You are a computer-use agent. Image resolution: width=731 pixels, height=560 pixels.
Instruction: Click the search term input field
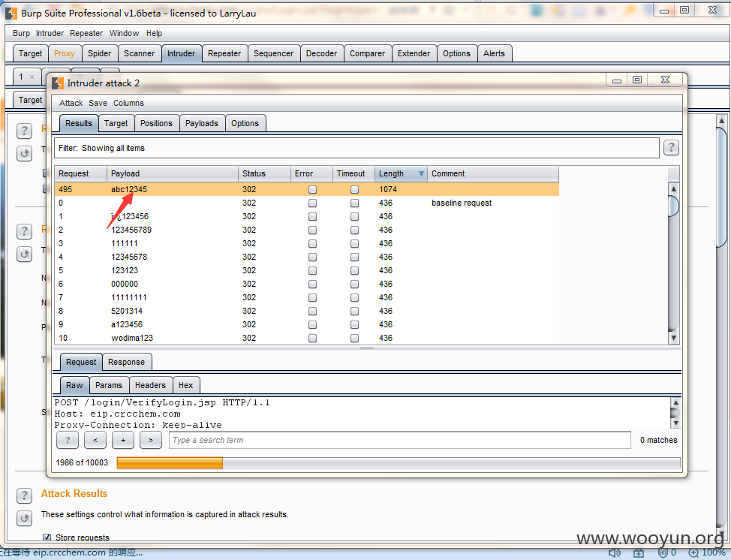tap(399, 440)
